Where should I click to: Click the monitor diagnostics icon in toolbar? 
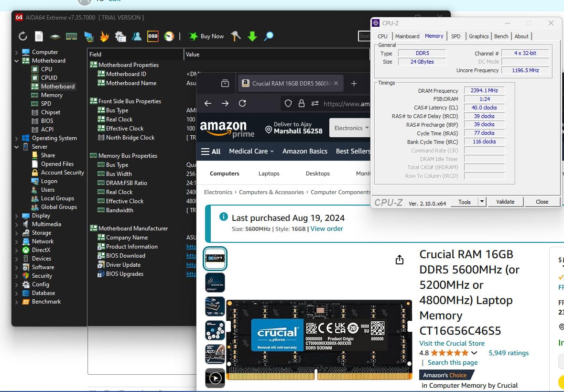pyautogui.click(x=88, y=36)
